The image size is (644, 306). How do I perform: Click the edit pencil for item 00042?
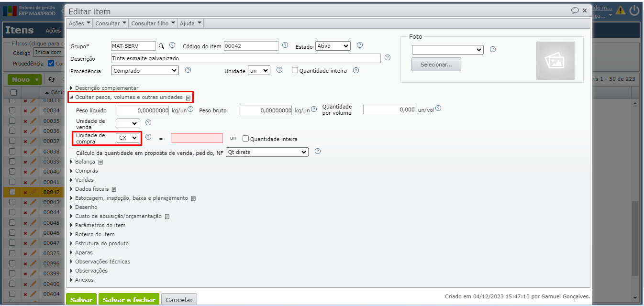pyautogui.click(x=33, y=192)
